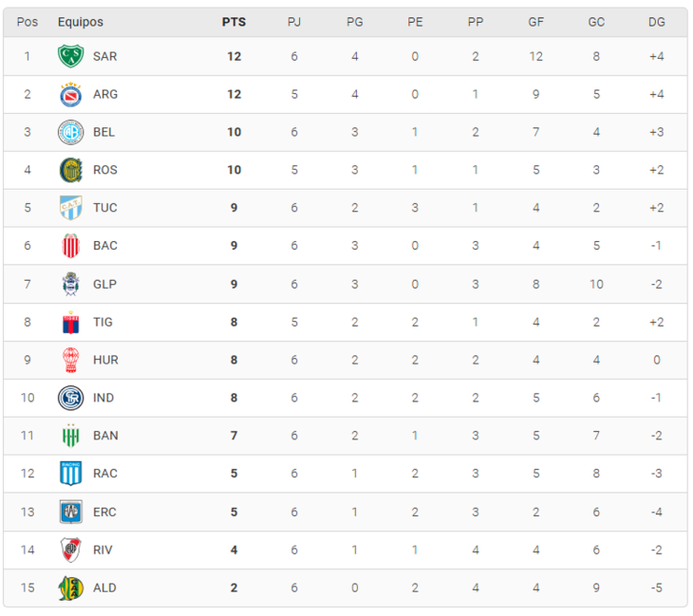
Task: Open the Racing Club crest
Action: click(70, 474)
